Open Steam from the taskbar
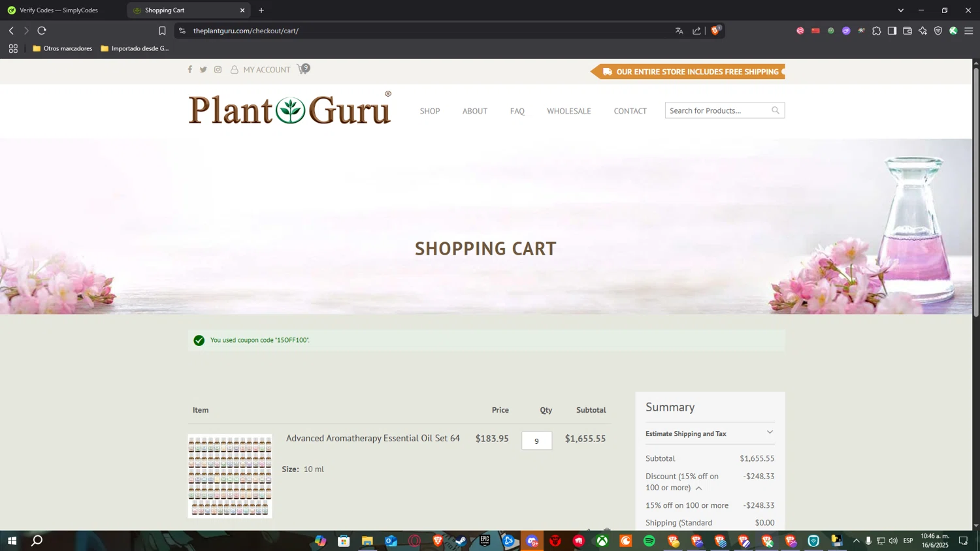The width and height of the screenshot is (980, 551). 461,541
